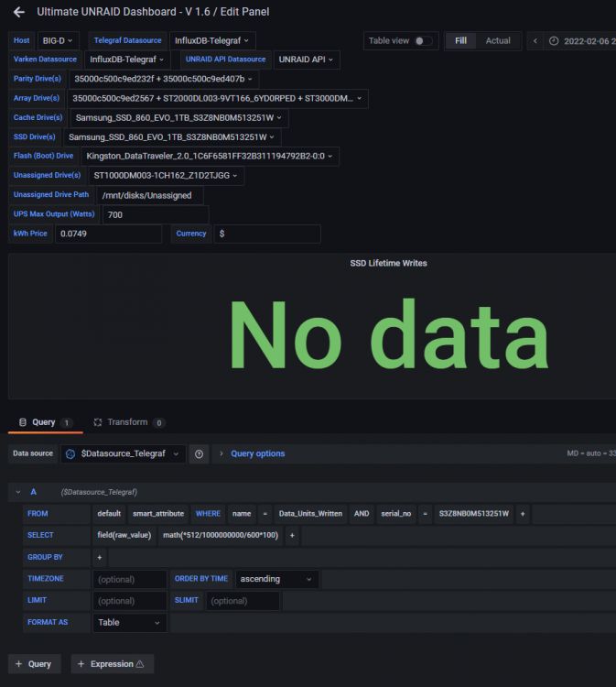Click the Unassigned Drive Path field
This screenshot has height=687, width=616.
[x=150, y=195]
